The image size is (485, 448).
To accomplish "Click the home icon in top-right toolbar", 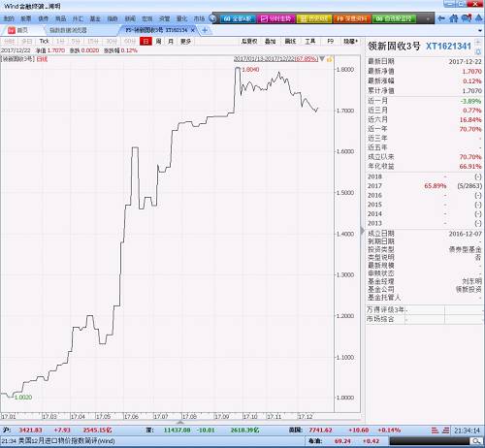I will tap(454, 18).
